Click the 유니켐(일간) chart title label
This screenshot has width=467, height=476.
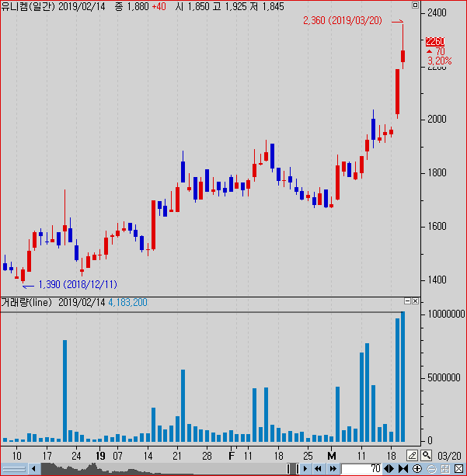coord(27,6)
